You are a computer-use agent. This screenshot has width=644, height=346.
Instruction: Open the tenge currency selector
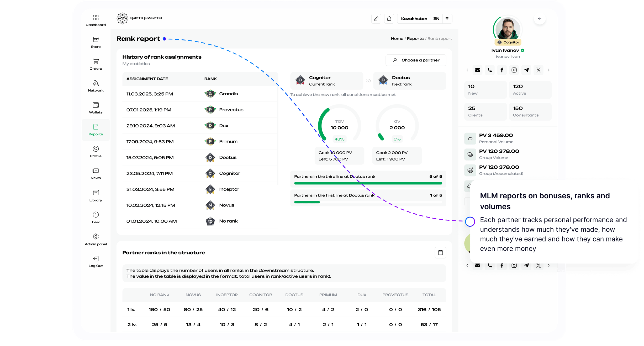447,19
